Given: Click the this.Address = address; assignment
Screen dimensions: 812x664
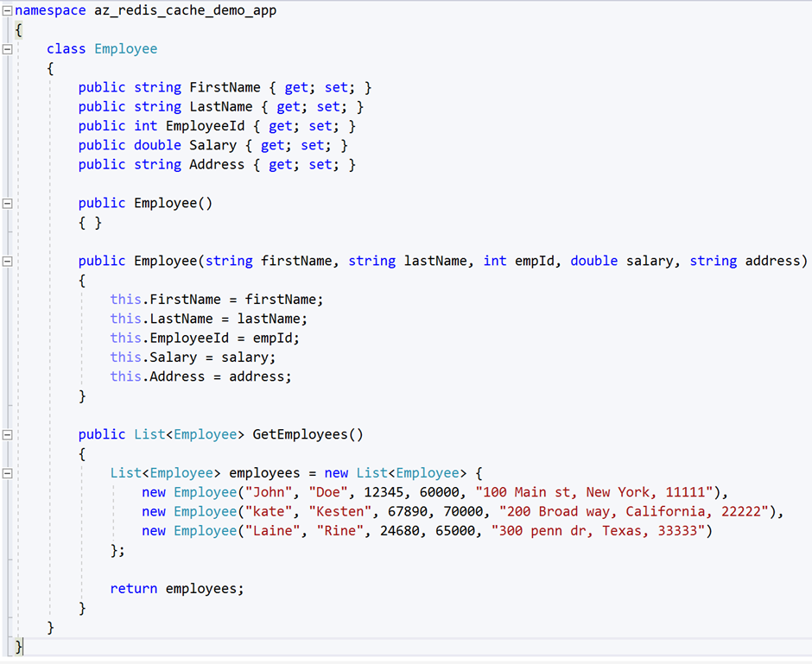Looking at the screenshot, I should [x=201, y=376].
